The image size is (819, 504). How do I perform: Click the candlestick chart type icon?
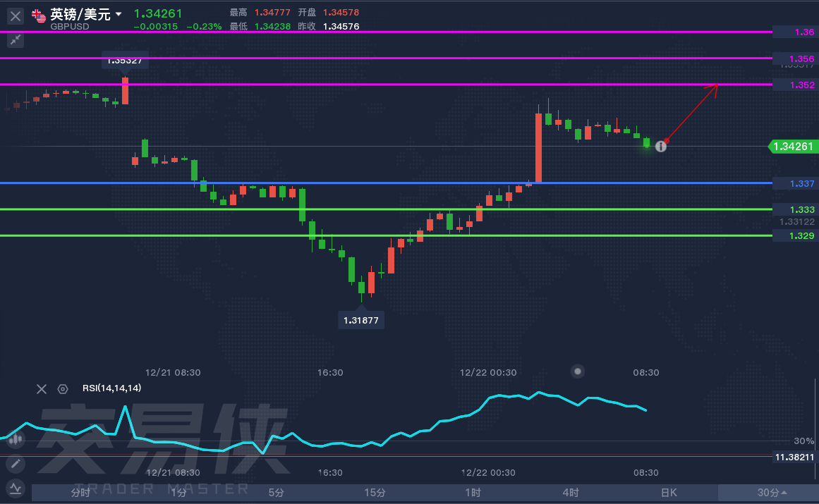[16, 439]
